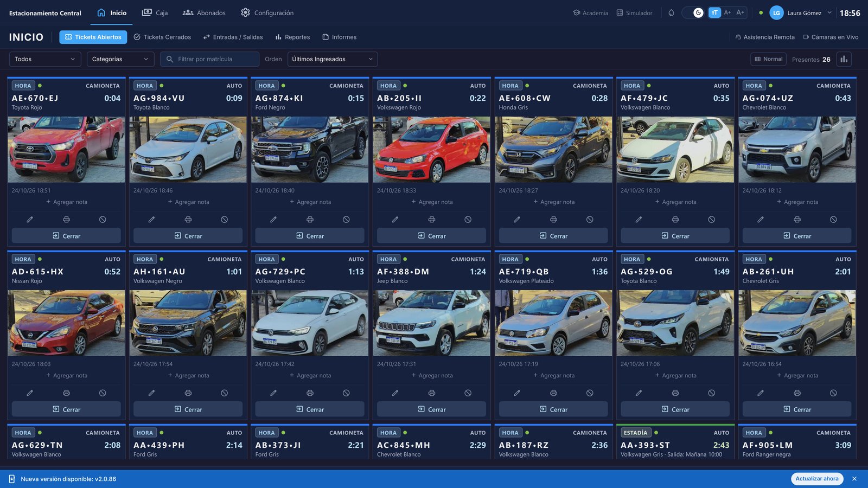Screen dimensions: 868x488
Task: Go to the Caja menu
Action: coord(155,12)
